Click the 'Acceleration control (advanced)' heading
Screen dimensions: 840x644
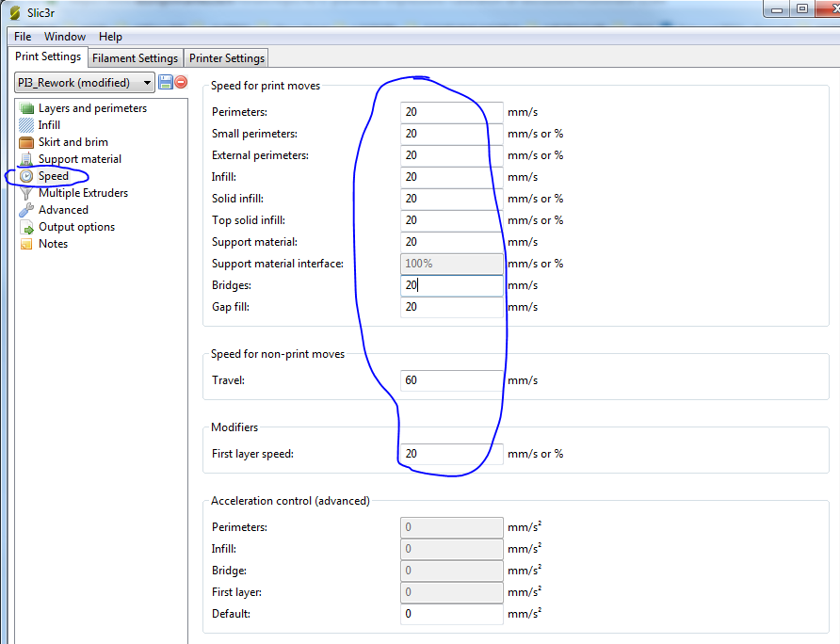pyautogui.click(x=290, y=501)
